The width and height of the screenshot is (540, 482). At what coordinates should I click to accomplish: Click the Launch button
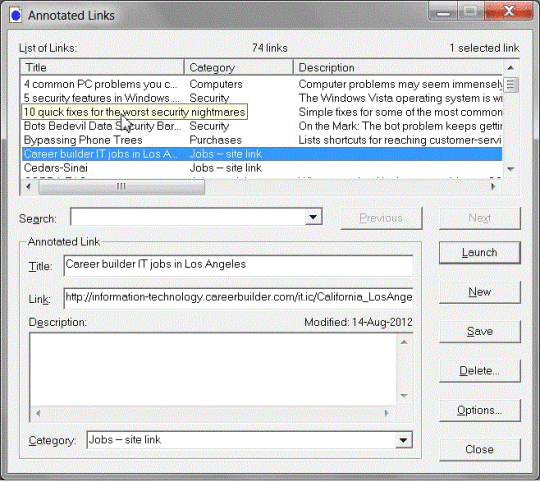[479, 252]
